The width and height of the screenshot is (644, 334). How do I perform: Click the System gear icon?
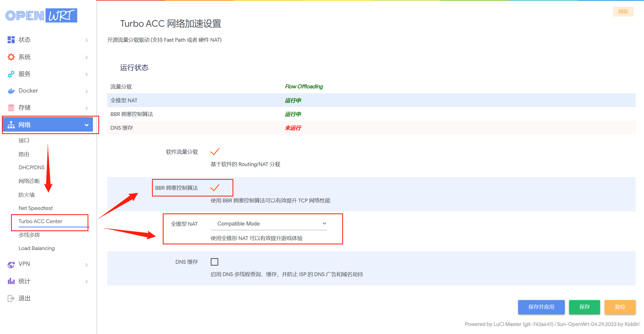11,57
